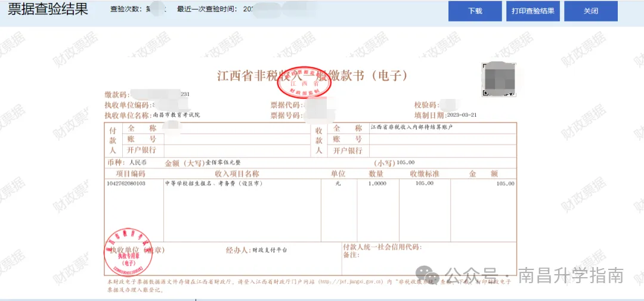Click the 下载 download button
The image size is (644, 301).
[x=475, y=11]
